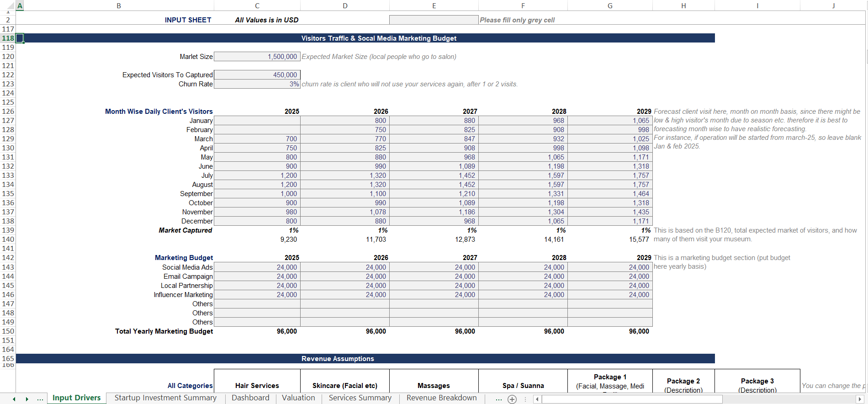Select the Spa / Suanna cell
This screenshot has height=404, width=868.
click(523, 381)
